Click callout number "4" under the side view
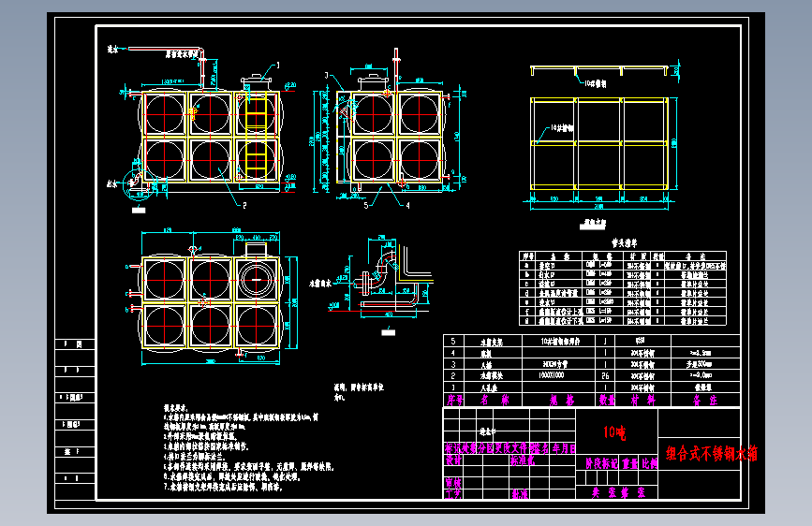The width and height of the screenshot is (812, 526). [407, 206]
